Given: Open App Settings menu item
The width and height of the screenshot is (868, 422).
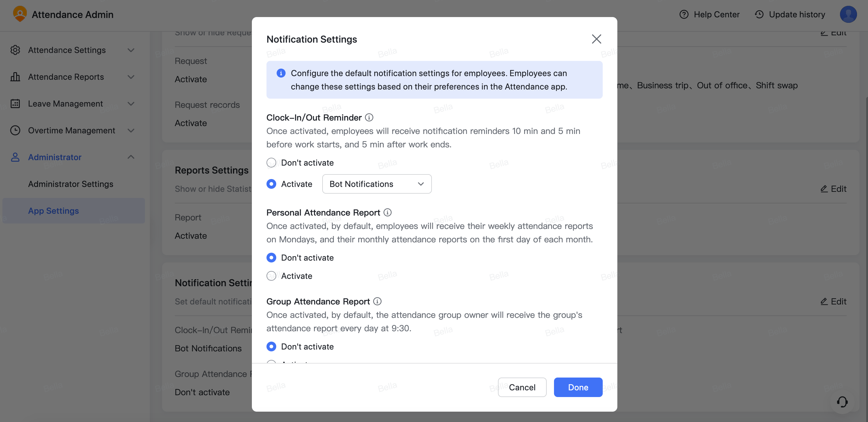Looking at the screenshot, I should pos(53,210).
